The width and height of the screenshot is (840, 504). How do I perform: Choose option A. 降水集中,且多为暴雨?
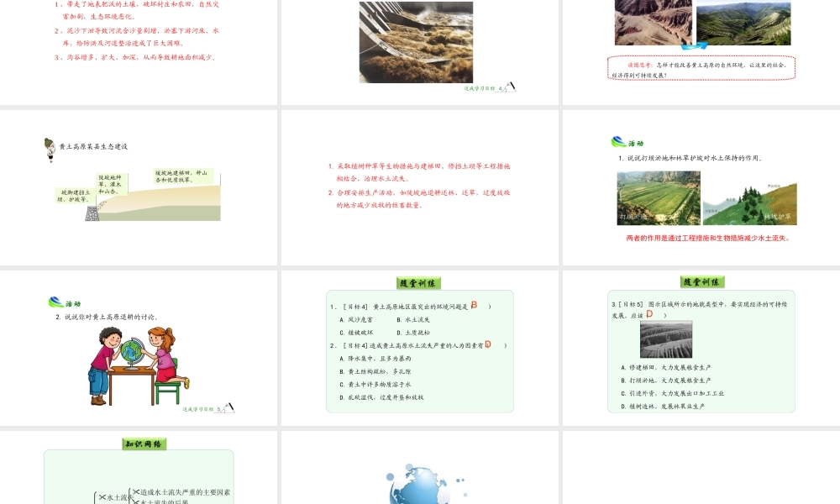pos(375,359)
